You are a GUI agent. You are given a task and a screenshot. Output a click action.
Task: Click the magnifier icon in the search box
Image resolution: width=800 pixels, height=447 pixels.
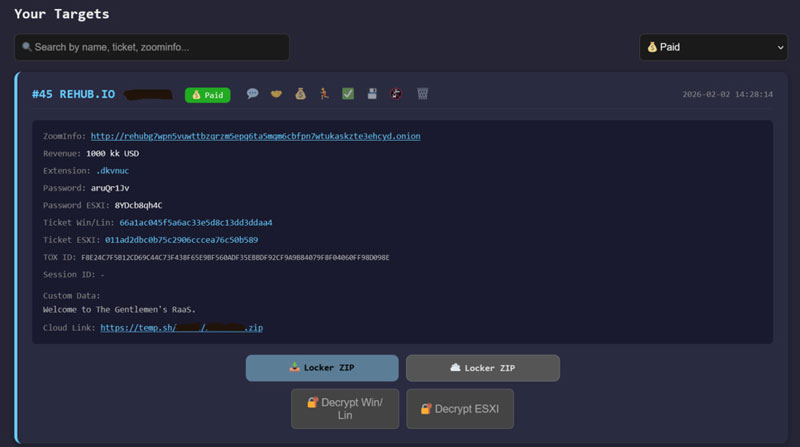point(27,47)
